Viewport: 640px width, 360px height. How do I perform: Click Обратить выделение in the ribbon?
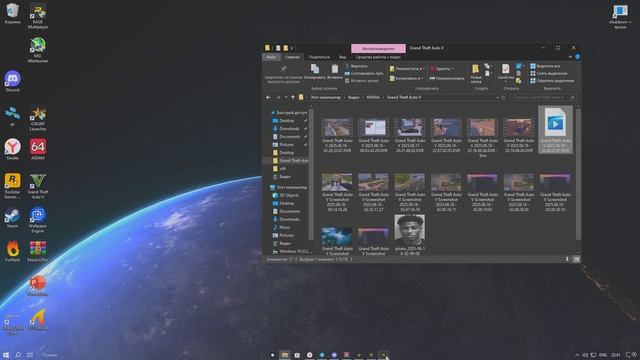point(552,81)
